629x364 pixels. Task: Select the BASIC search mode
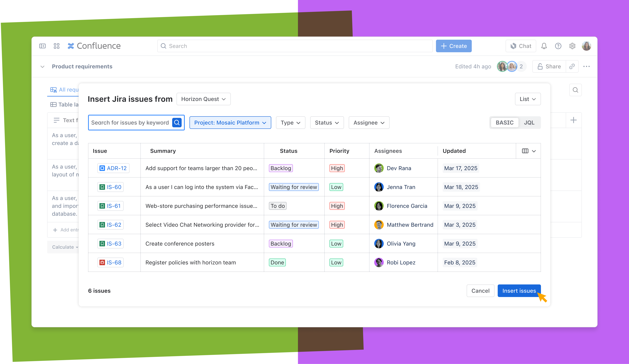click(x=504, y=122)
